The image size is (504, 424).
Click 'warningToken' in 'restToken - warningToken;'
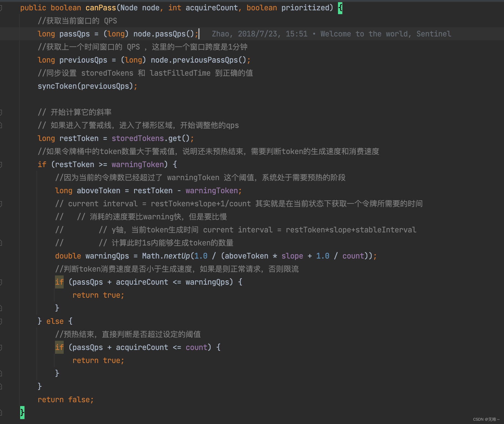(x=212, y=191)
